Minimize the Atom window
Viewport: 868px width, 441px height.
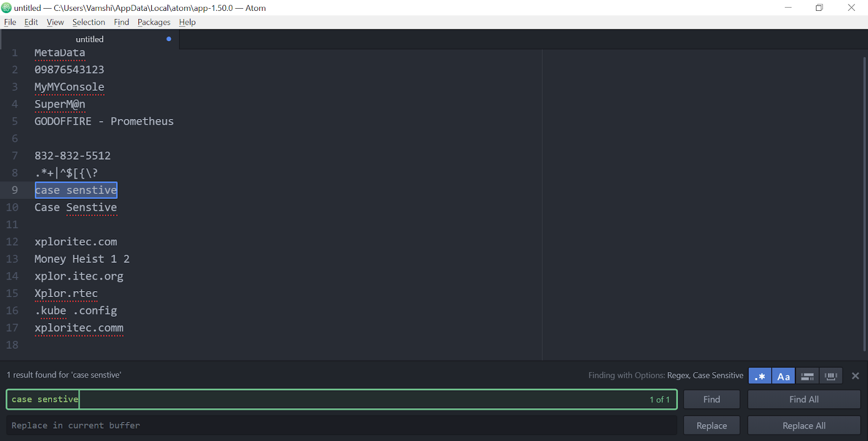coord(788,8)
